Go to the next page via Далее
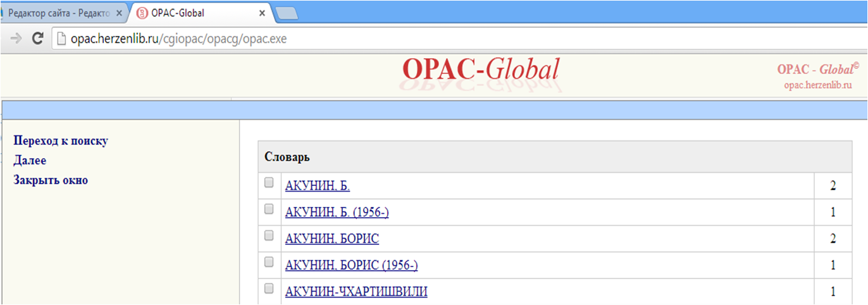 (x=30, y=161)
